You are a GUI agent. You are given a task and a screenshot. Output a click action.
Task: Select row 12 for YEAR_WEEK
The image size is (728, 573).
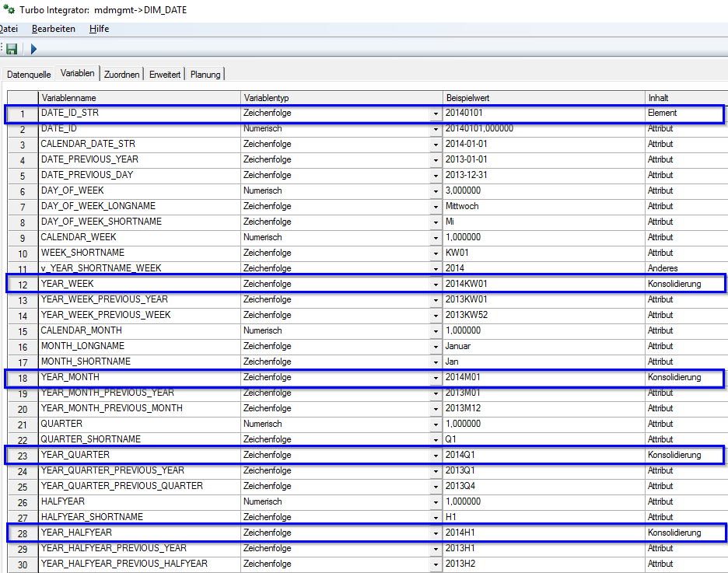tap(22, 284)
